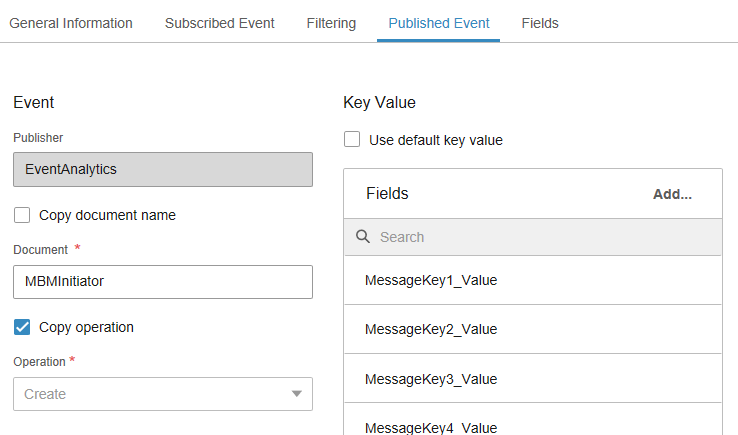This screenshot has width=738, height=435.
Task: Open the Fields tab
Action: [x=540, y=23]
